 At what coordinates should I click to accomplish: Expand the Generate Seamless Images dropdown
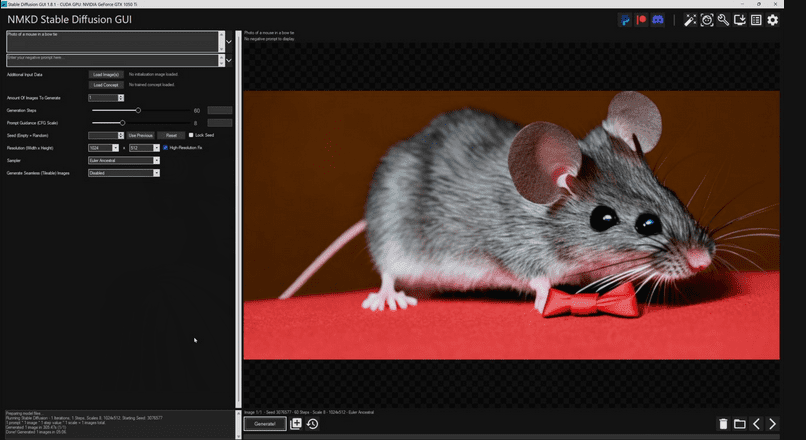pyautogui.click(x=124, y=173)
